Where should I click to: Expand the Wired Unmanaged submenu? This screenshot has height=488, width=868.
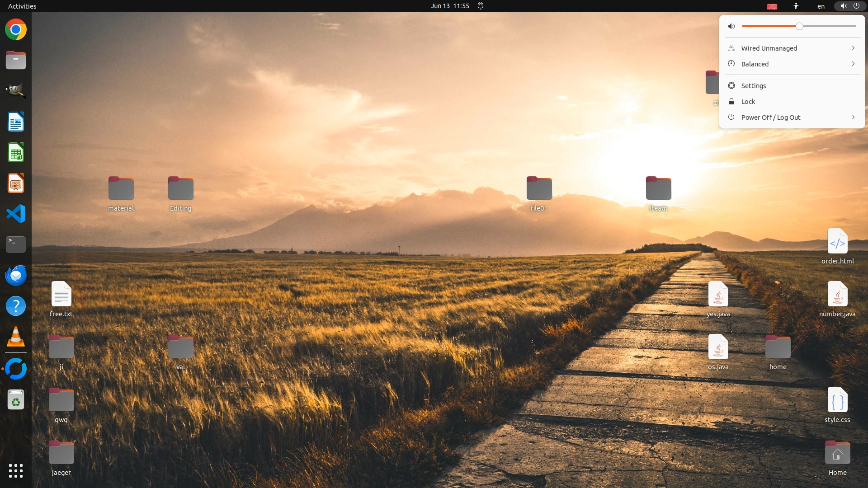point(792,48)
